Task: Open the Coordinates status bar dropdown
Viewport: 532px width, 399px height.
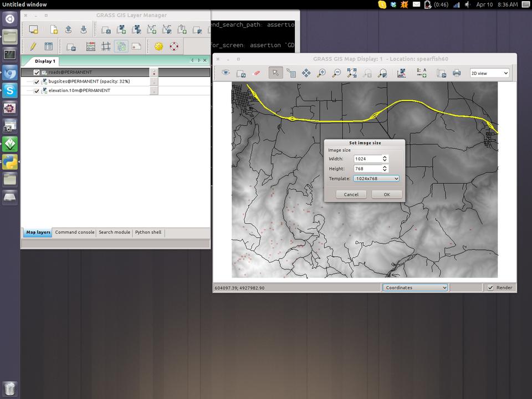Action: coord(415,288)
